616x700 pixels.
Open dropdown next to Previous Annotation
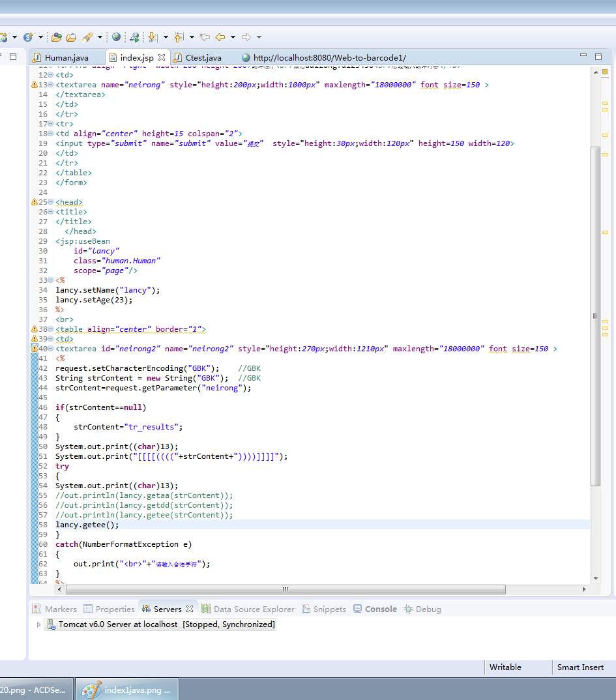192,38
